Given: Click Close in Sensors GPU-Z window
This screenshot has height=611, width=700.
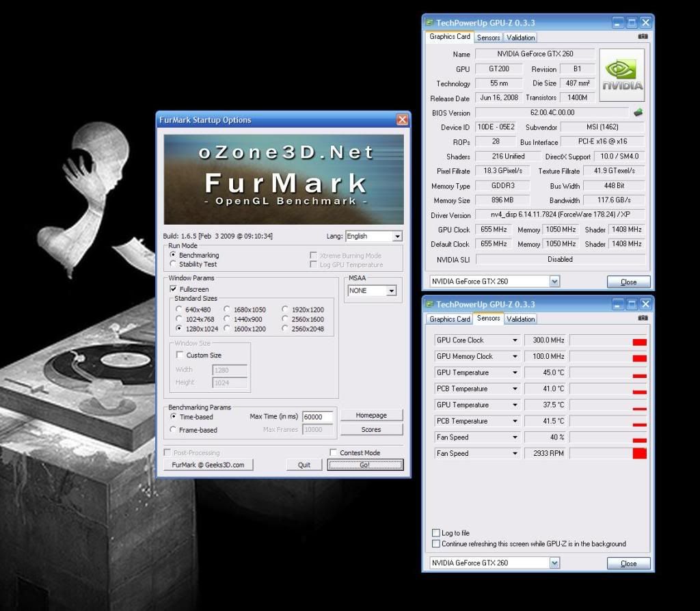Looking at the screenshot, I should (x=629, y=563).
